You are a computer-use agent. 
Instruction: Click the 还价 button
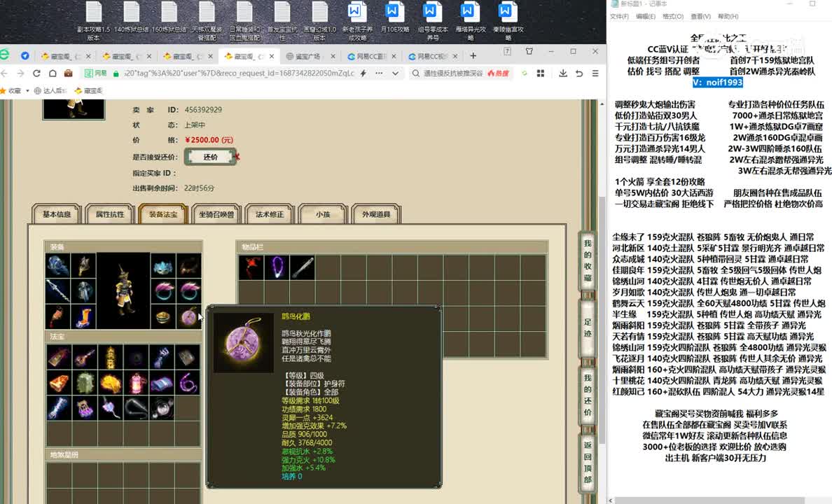click(x=210, y=157)
